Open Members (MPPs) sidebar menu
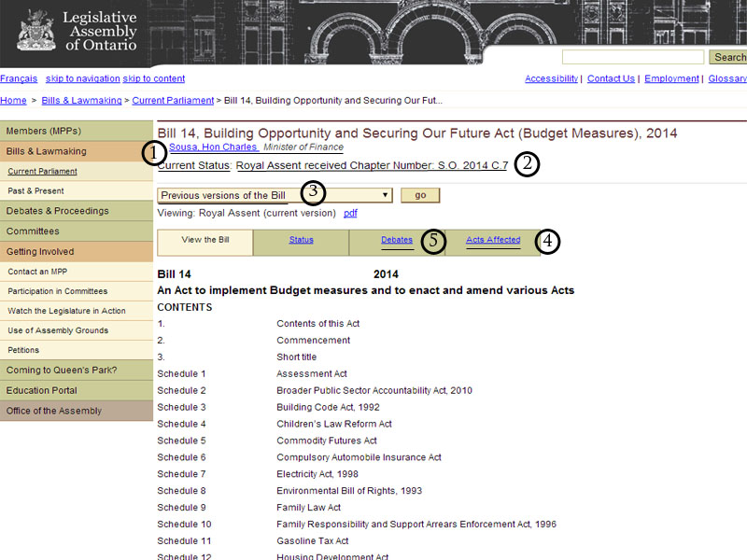 pos(77,131)
